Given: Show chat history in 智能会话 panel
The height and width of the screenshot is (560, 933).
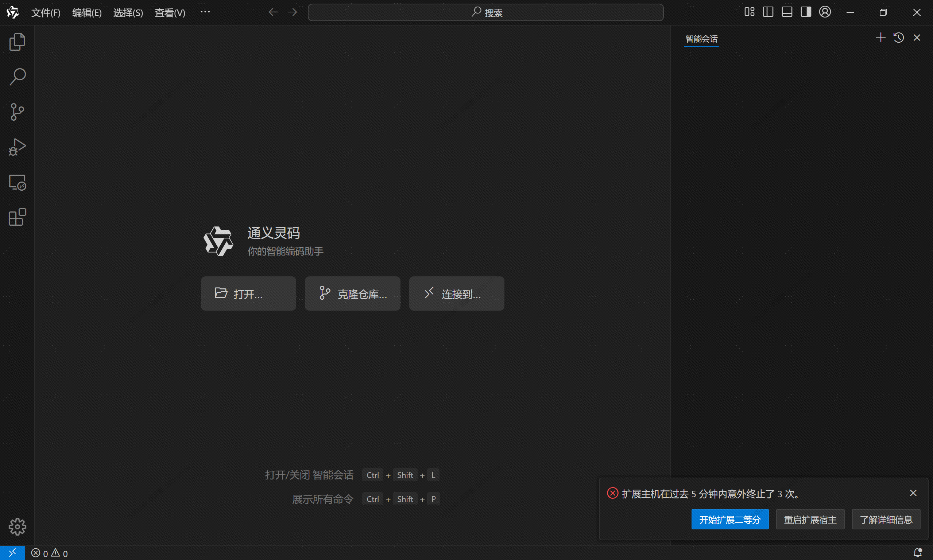Looking at the screenshot, I should (899, 38).
